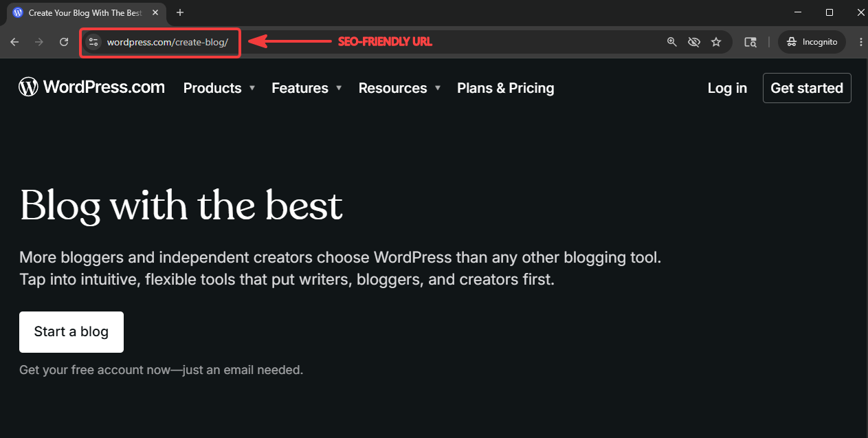Click the Blog with the best heading

point(181,206)
